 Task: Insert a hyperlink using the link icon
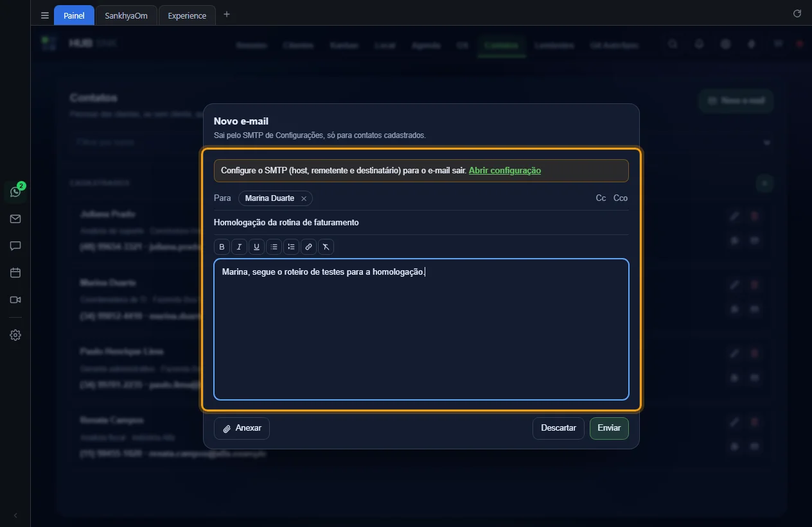tap(309, 246)
